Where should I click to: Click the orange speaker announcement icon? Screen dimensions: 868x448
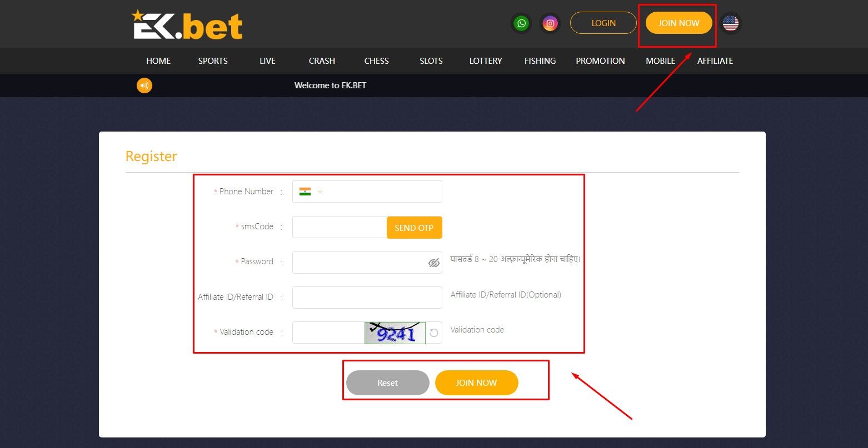144,85
